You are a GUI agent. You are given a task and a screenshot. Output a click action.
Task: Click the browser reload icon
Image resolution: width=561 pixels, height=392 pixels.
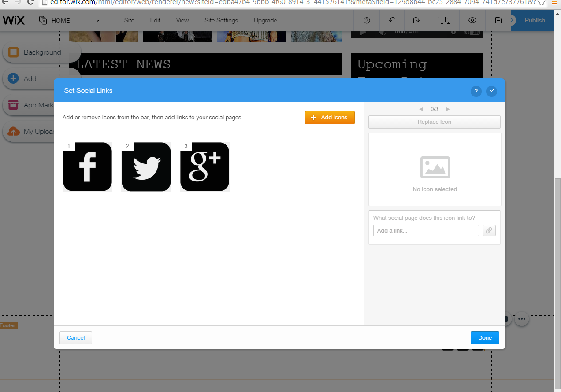(x=30, y=2)
